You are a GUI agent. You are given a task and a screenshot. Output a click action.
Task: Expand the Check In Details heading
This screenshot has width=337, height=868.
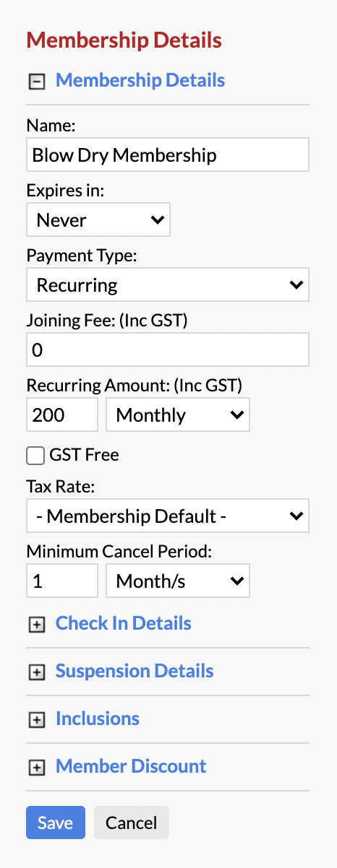[124, 623]
